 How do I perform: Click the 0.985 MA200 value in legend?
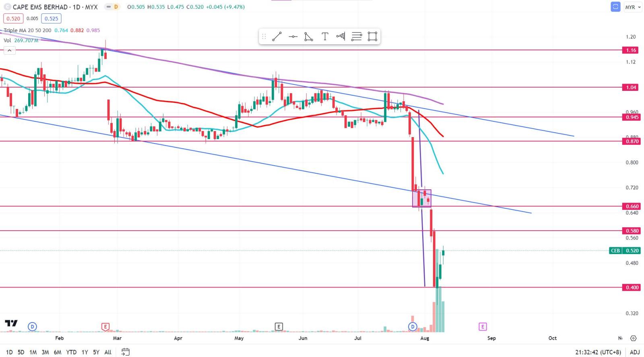point(93,30)
